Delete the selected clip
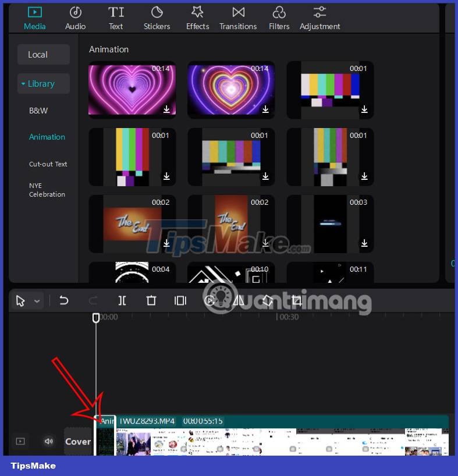 click(151, 300)
